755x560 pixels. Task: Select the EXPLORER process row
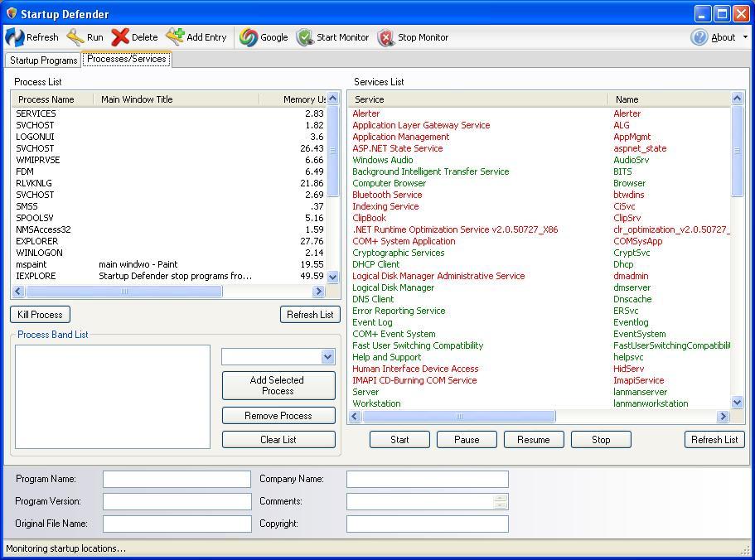pyautogui.click(x=170, y=241)
